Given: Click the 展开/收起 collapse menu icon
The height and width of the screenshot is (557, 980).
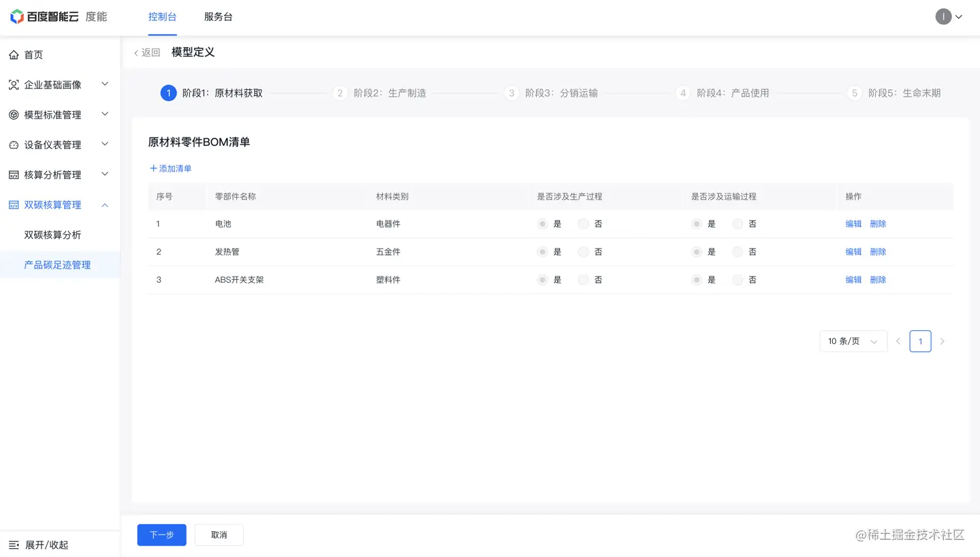Looking at the screenshot, I should tap(14, 545).
